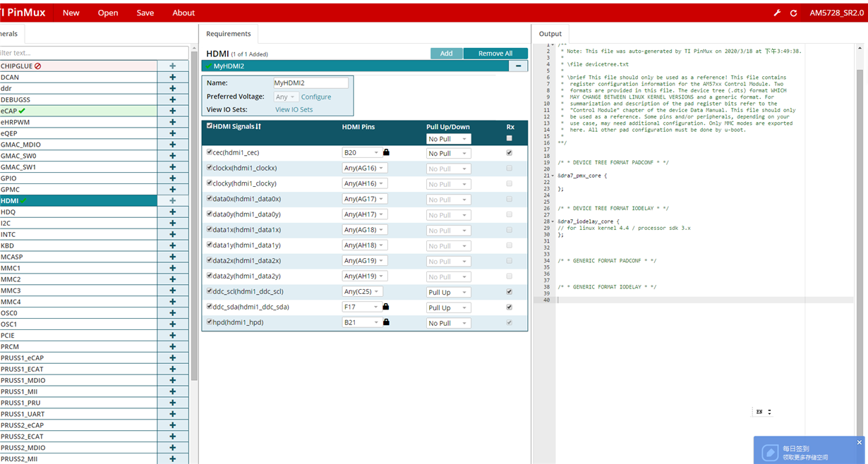Add MMC1 peripheral with plus icon
This screenshot has height=464, width=868.
[x=173, y=268]
